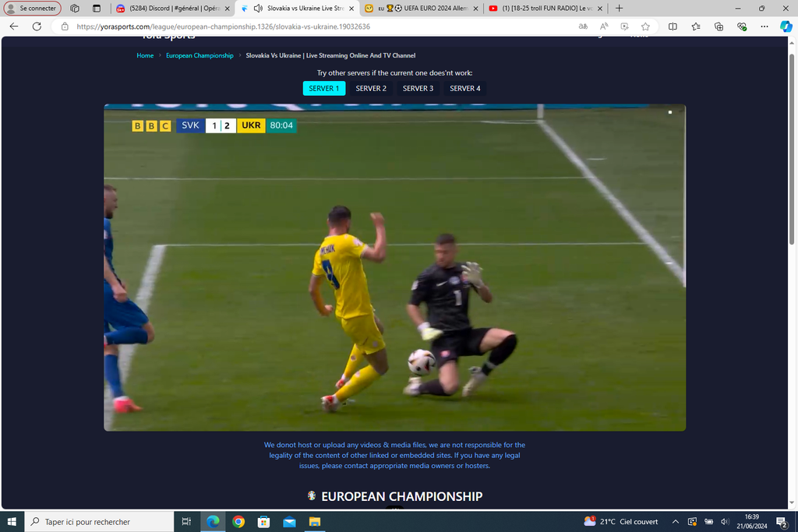Close the YouTube FUN RADIO tab
The height and width of the screenshot is (532, 798).
(x=600, y=8)
